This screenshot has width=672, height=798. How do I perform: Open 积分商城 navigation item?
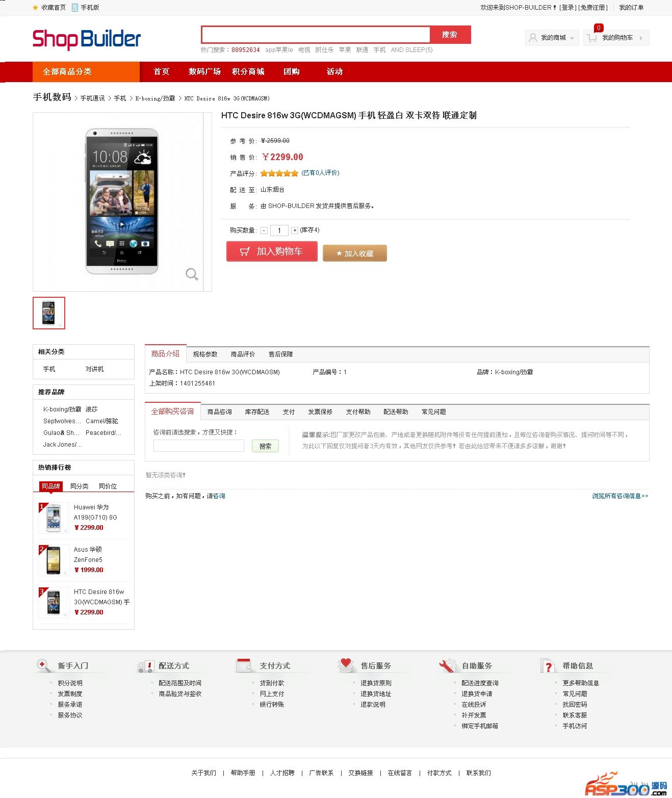click(248, 72)
